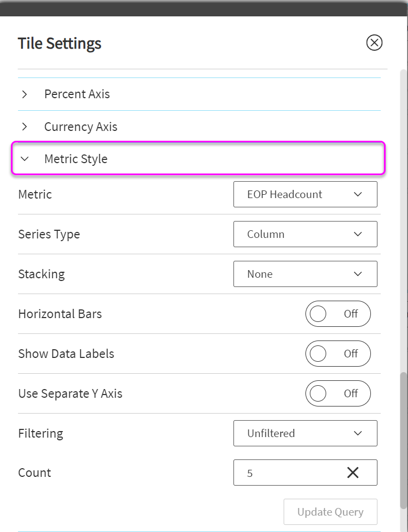Click the Percent Axis label

pyautogui.click(x=77, y=94)
